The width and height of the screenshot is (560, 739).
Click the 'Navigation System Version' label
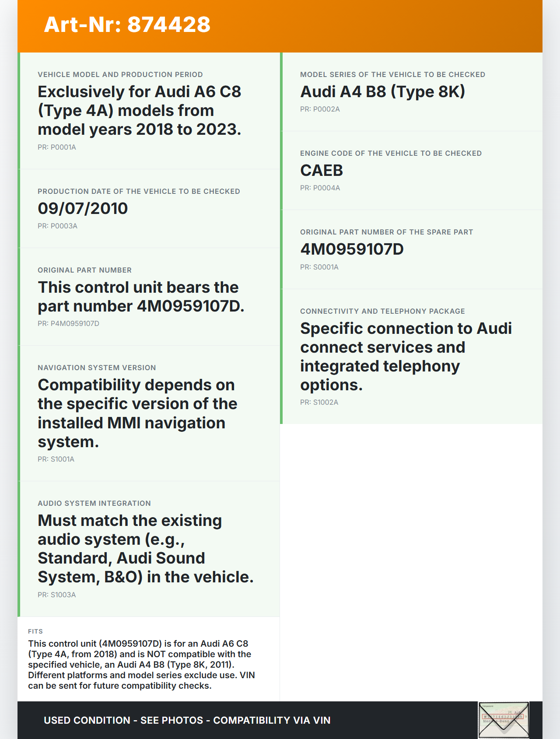click(x=97, y=368)
